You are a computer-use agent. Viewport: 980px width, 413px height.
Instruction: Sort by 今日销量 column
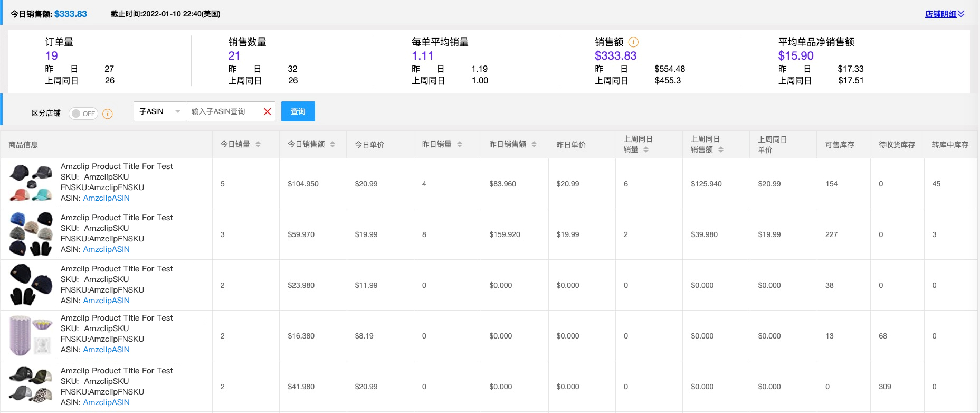(x=258, y=144)
